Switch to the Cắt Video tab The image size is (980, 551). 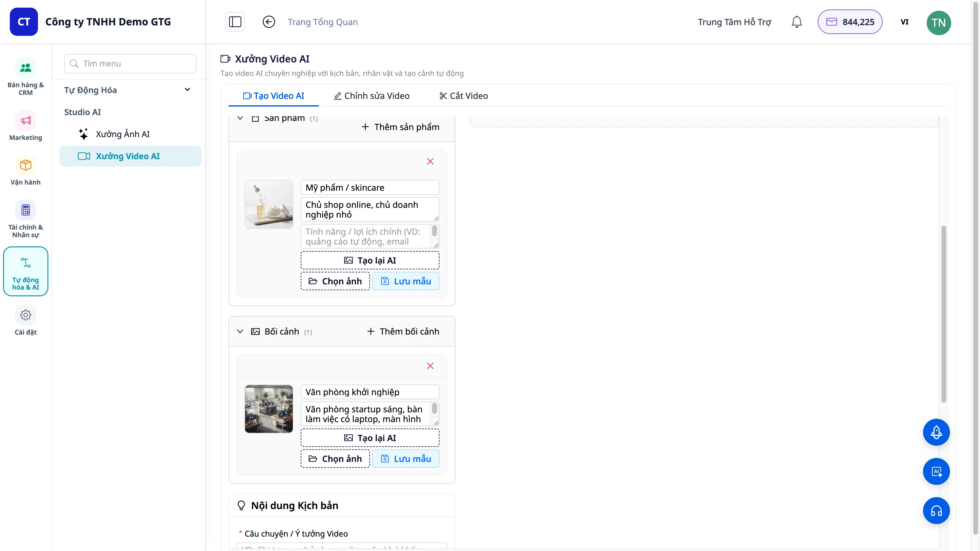463,96
